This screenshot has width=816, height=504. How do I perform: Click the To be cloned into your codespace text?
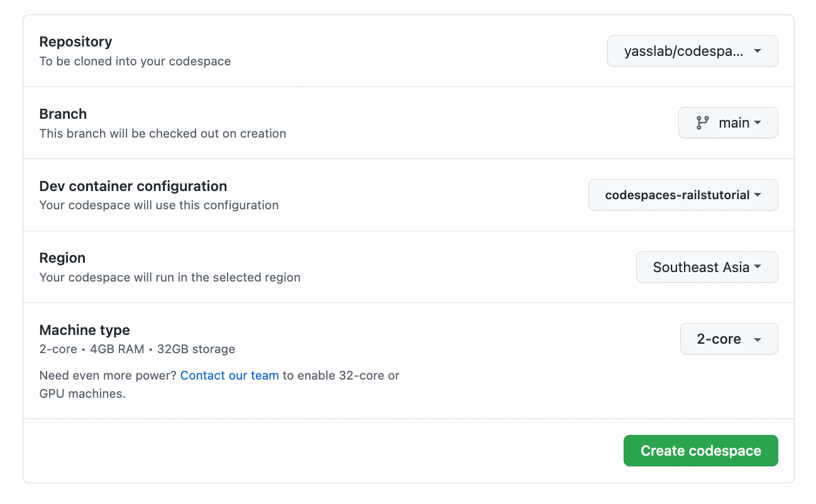135,62
